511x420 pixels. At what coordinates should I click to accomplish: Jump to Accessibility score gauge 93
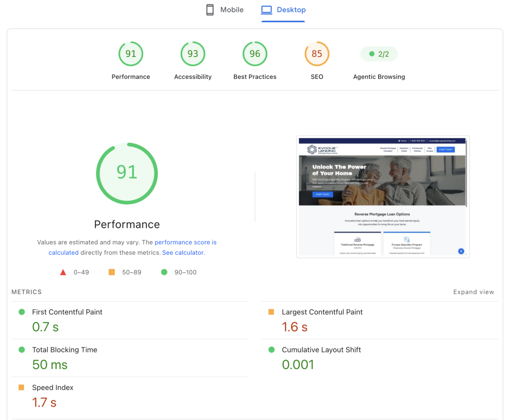[193, 54]
